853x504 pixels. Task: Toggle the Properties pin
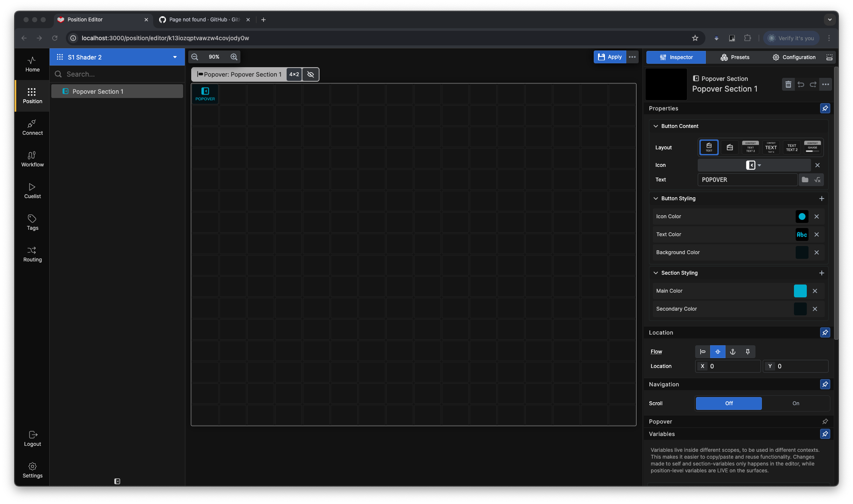[825, 108]
